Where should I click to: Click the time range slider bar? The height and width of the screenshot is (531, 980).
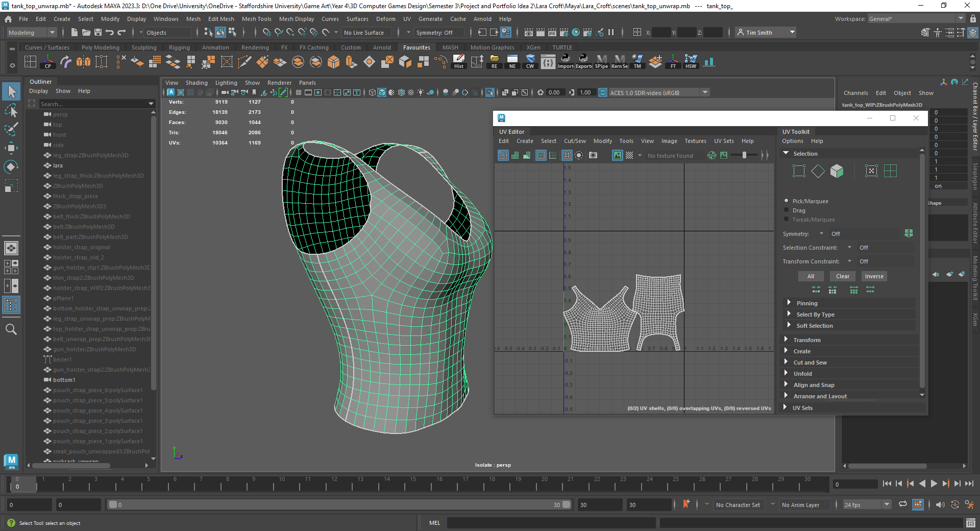tap(339, 504)
